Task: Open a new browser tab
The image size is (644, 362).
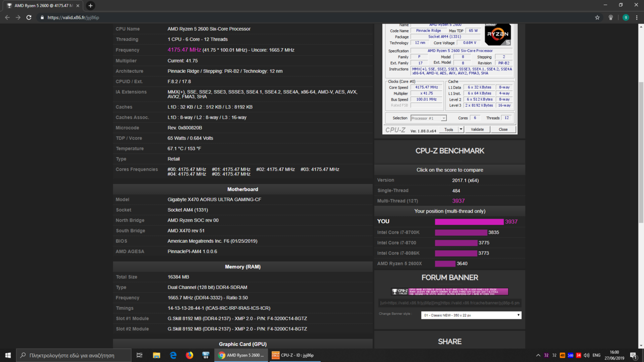Action: coord(91,6)
